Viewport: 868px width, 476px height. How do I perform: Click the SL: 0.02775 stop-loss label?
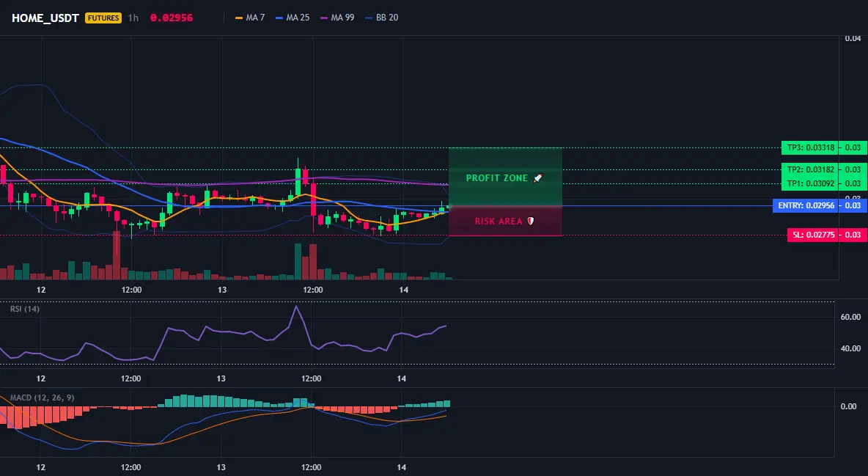812,235
